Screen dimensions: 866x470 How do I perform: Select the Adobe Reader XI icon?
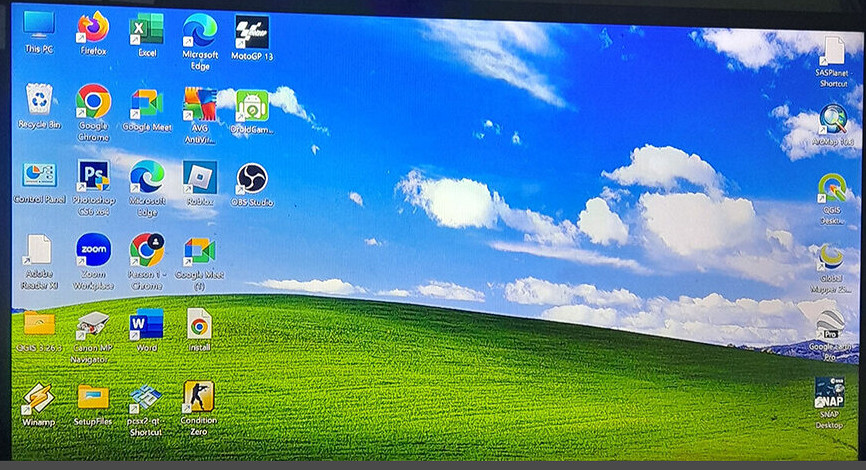tap(39, 250)
